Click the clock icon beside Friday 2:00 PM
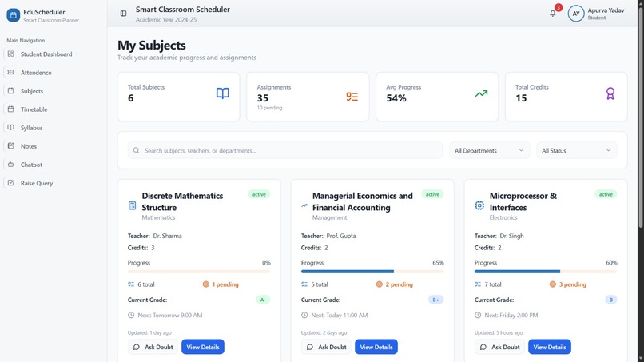The width and height of the screenshot is (644, 362). (478, 315)
